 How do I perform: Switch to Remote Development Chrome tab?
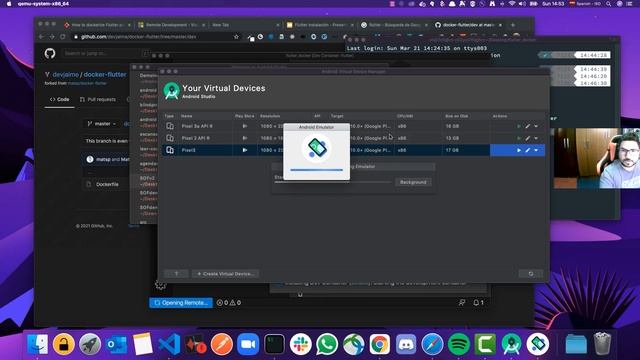point(171,25)
